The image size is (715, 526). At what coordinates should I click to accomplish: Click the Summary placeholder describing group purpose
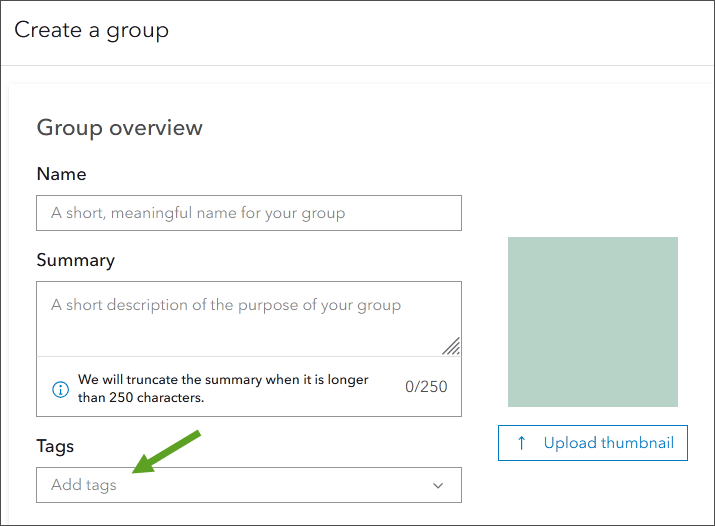(x=226, y=305)
